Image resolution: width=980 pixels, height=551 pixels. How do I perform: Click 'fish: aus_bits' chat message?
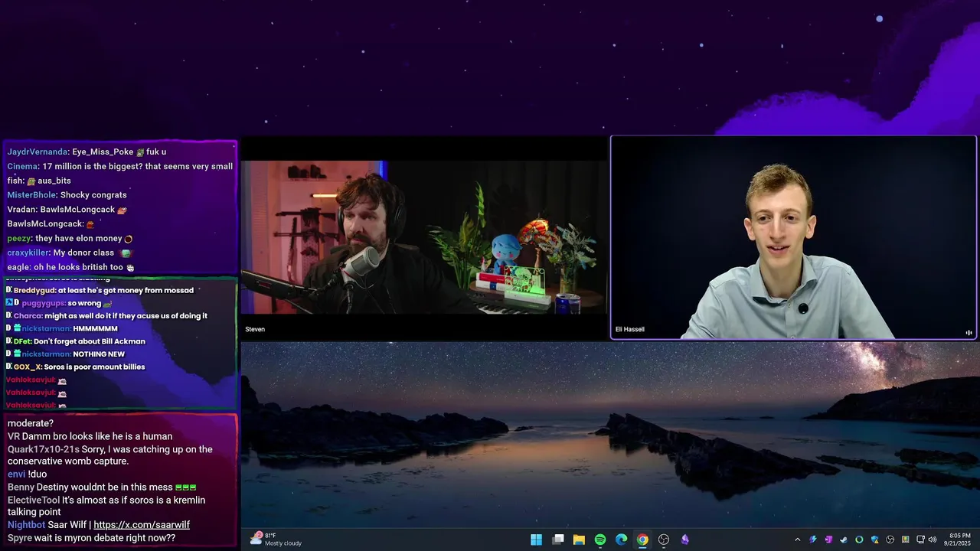(39, 181)
